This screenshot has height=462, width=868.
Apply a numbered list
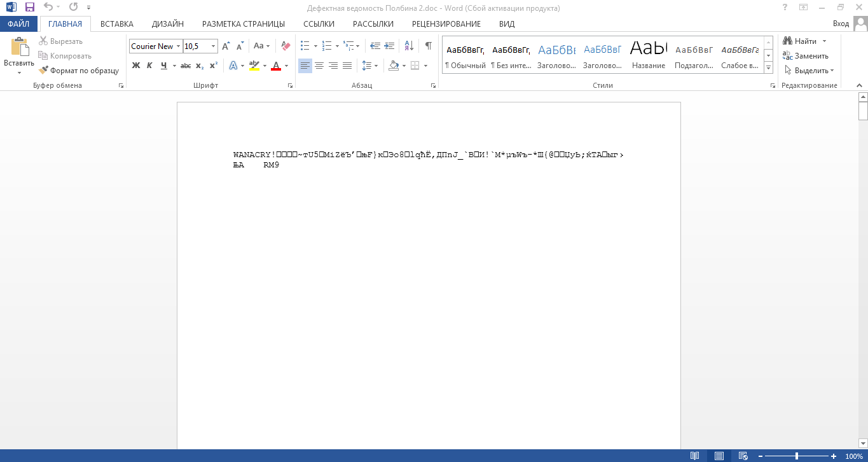click(327, 46)
